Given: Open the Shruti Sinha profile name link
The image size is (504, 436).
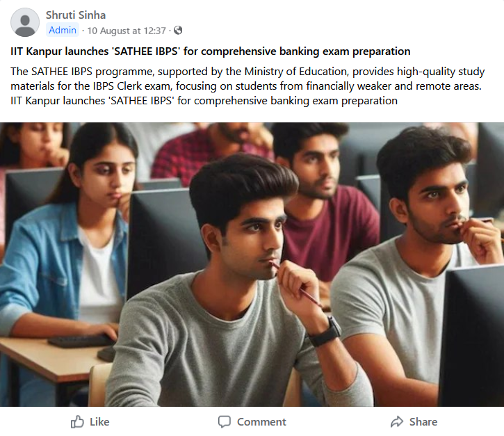Looking at the screenshot, I should [x=75, y=15].
